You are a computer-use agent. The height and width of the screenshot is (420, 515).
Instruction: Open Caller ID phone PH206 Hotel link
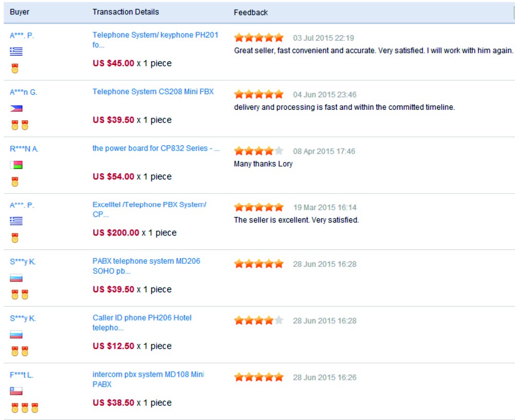pos(142,323)
